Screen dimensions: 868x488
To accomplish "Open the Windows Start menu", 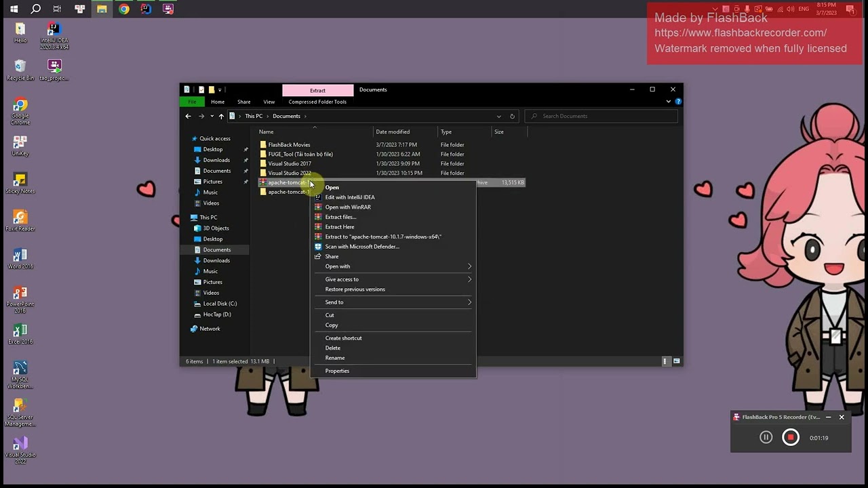I will pyautogui.click(x=14, y=9).
